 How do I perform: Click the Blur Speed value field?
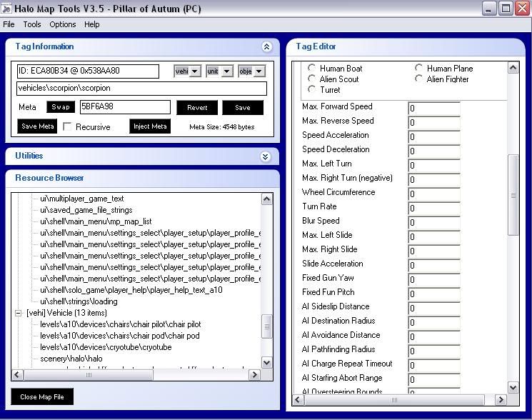pos(434,222)
